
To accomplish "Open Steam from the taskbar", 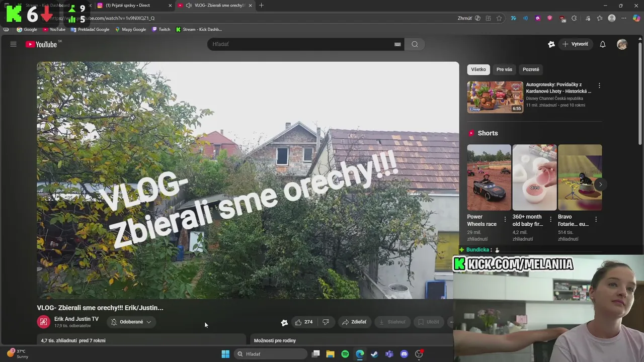I will [x=374, y=354].
